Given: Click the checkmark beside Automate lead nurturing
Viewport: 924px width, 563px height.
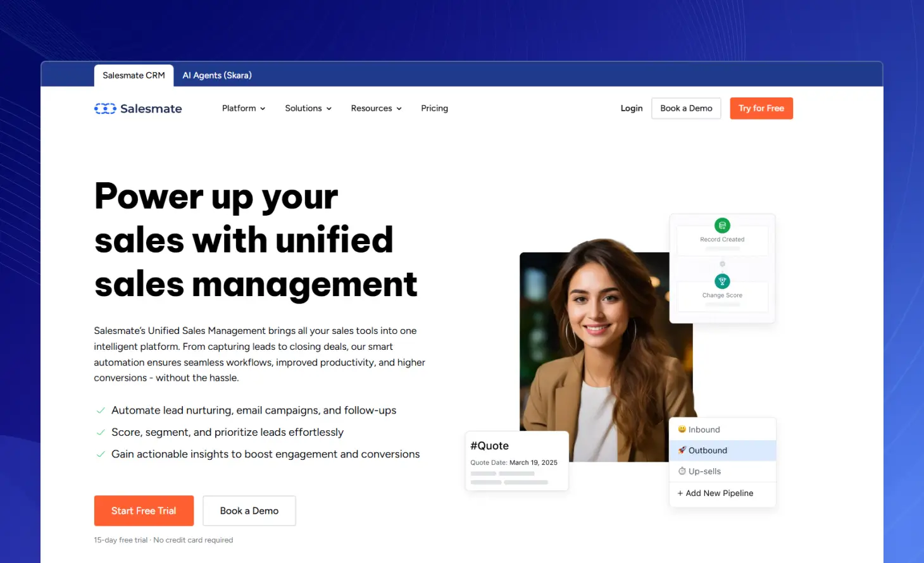Looking at the screenshot, I should [100, 411].
